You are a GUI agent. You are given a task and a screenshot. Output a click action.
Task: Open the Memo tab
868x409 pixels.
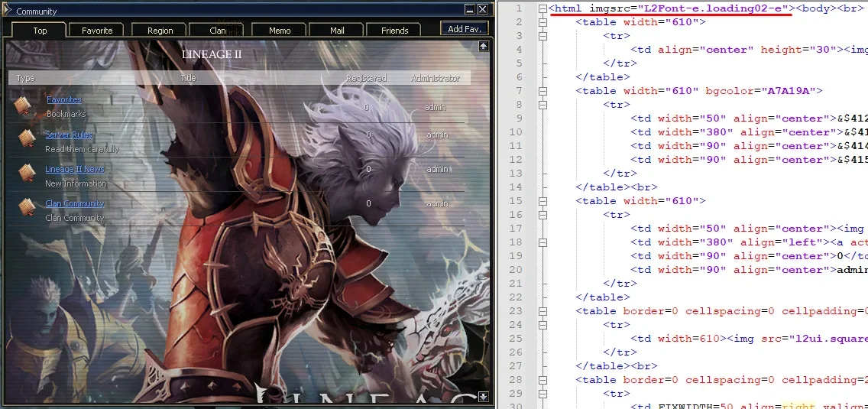point(280,31)
